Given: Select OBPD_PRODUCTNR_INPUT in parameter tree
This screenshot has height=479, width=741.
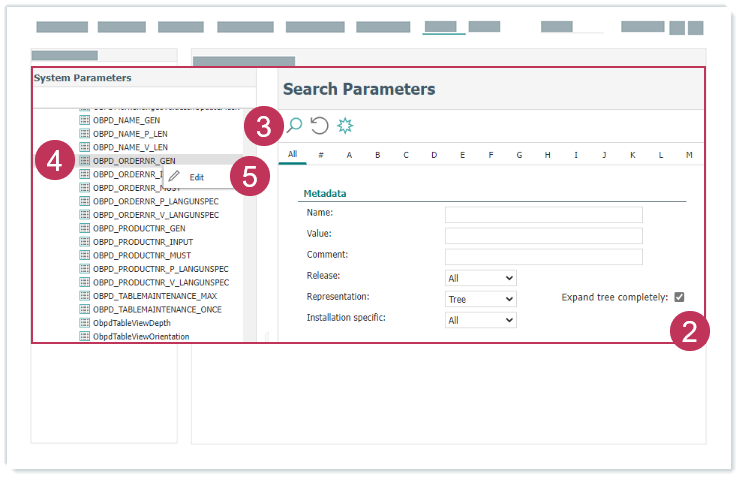Looking at the screenshot, I should pos(143,242).
